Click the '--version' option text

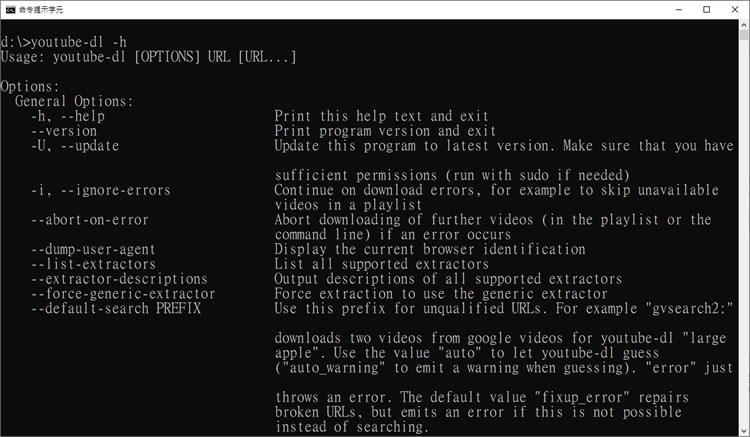(x=64, y=131)
